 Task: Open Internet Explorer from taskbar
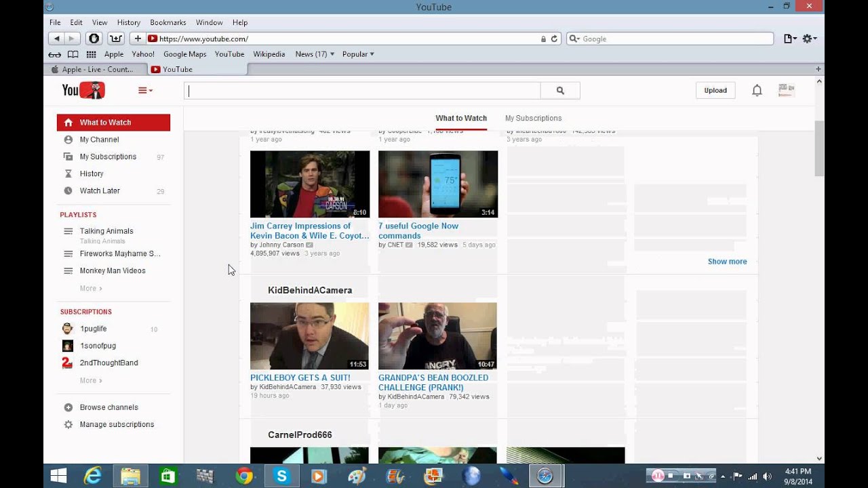pyautogui.click(x=93, y=476)
